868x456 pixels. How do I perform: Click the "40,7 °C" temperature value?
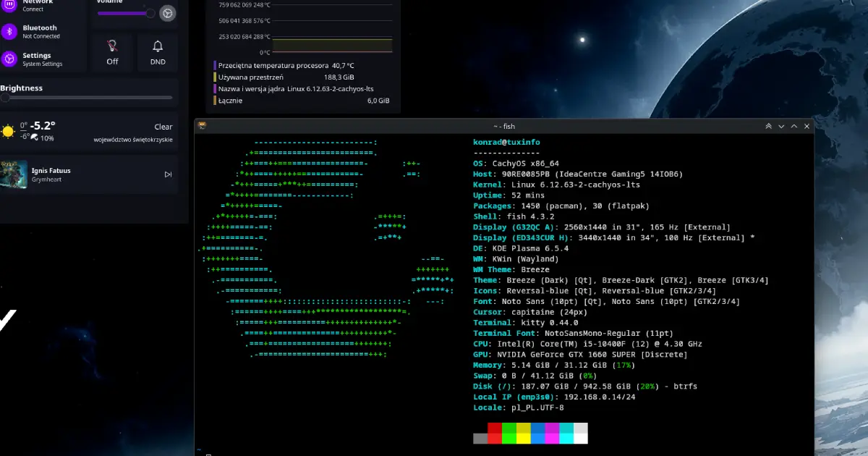click(x=343, y=65)
